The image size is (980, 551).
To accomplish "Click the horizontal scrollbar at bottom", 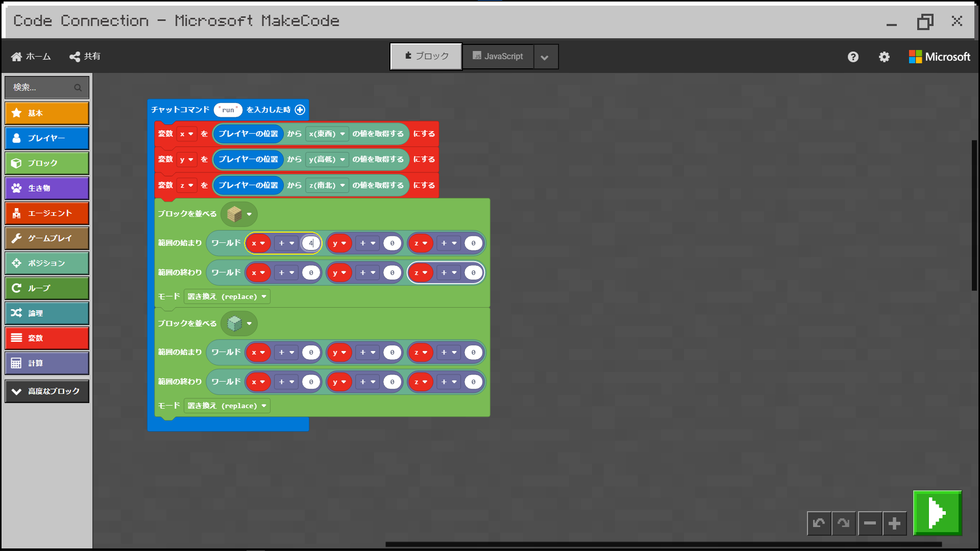I will tap(664, 544).
